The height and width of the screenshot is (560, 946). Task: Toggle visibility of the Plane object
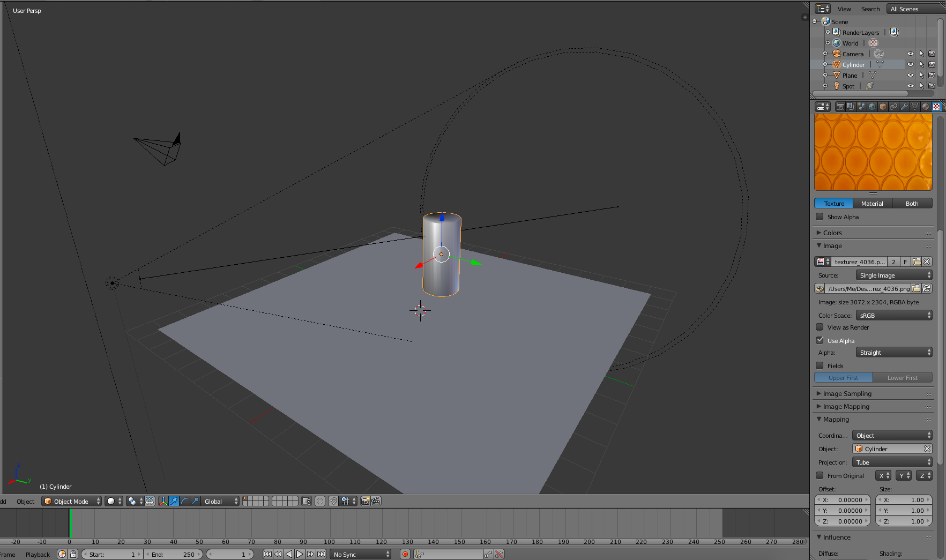pyautogui.click(x=910, y=75)
